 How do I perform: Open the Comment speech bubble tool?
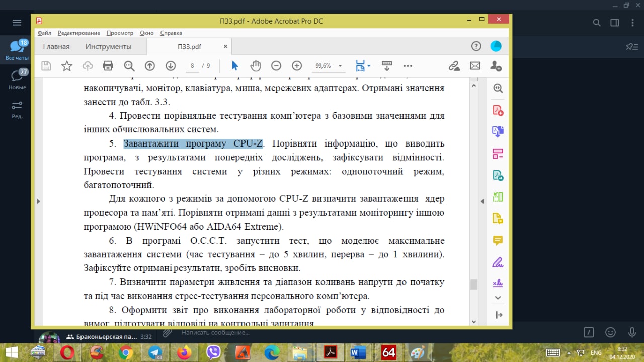pyautogui.click(x=498, y=240)
